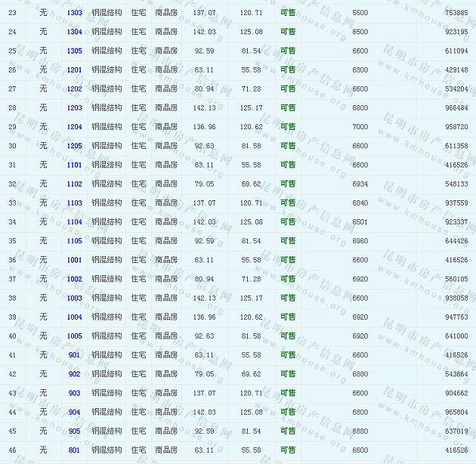Open unit 1003 link

[74, 298]
